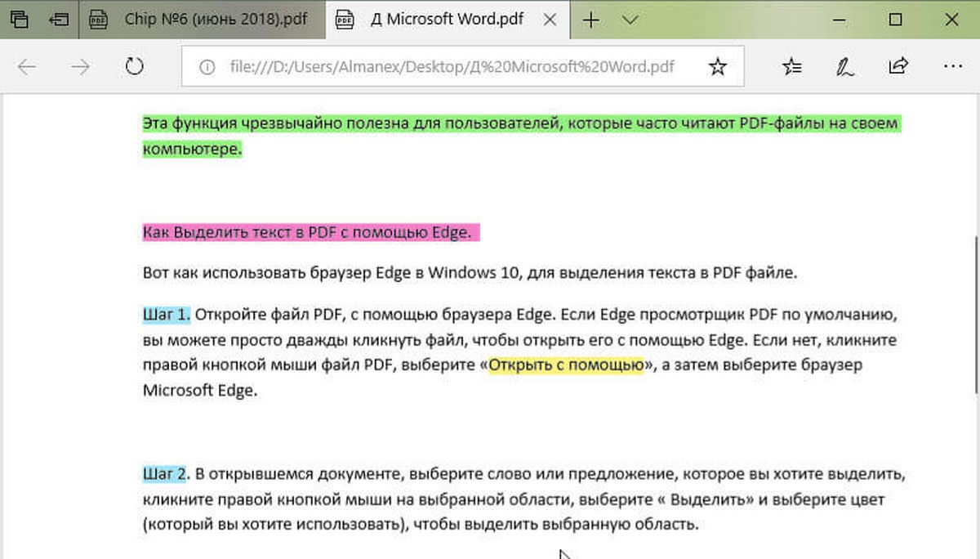Add this page to favorites star

coord(717,67)
